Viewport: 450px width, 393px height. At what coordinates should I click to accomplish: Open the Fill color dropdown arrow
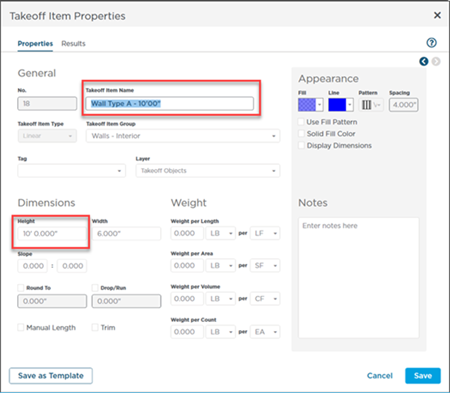[x=319, y=105]
